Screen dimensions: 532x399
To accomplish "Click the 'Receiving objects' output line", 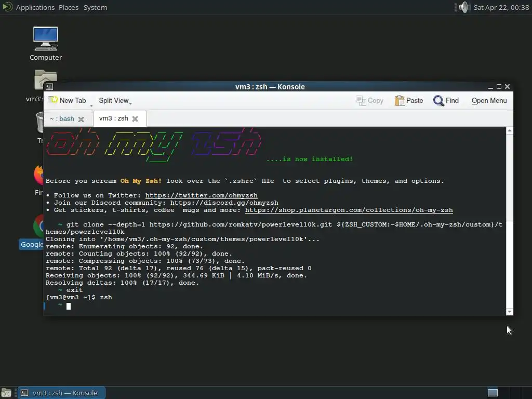I will click(176, 275).
